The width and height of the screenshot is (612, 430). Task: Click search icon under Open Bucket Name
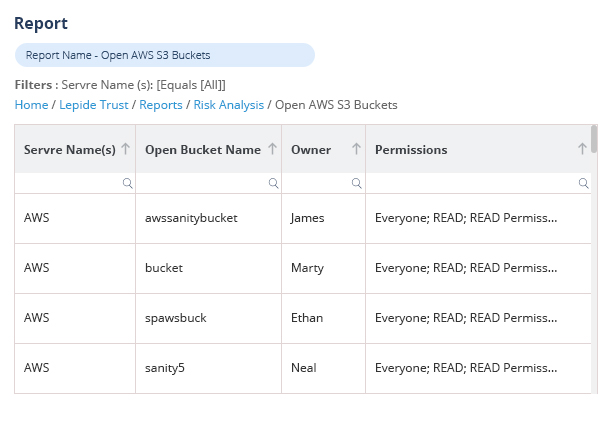pos(273,184)
